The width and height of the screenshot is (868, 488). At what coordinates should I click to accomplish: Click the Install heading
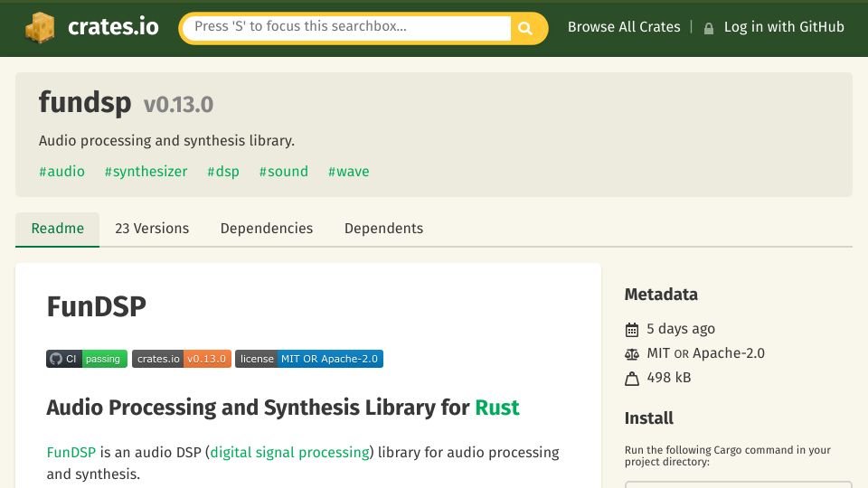[649, 418]
